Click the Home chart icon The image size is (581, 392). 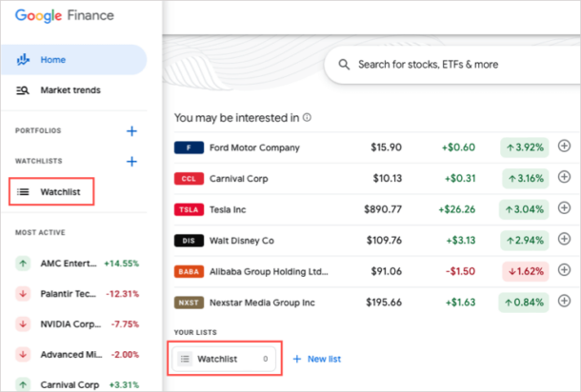[23, 60]
